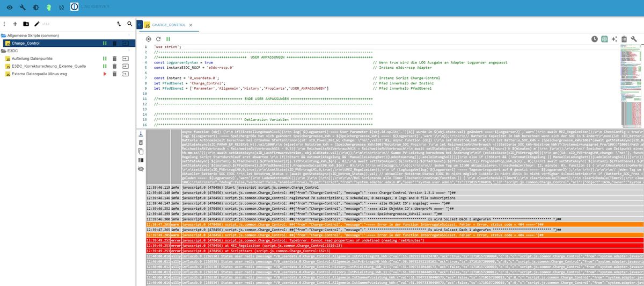Pause the Aufteilung Datenpunkte script
Image resolution: width=644 pixels, height=286 pixels.
[x=105, y=58]
